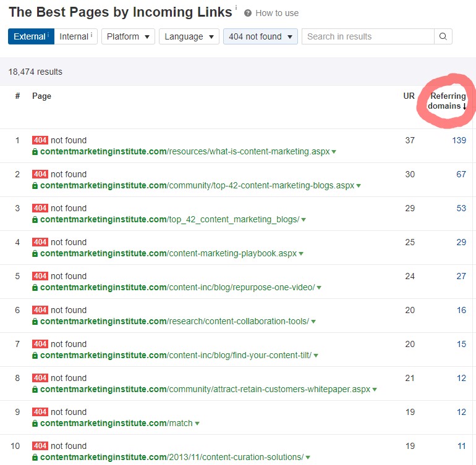Open top_42_content_marketing_blogs/ page link
The height and width of the screenshot is (465, 476).
tap(170, 220)
